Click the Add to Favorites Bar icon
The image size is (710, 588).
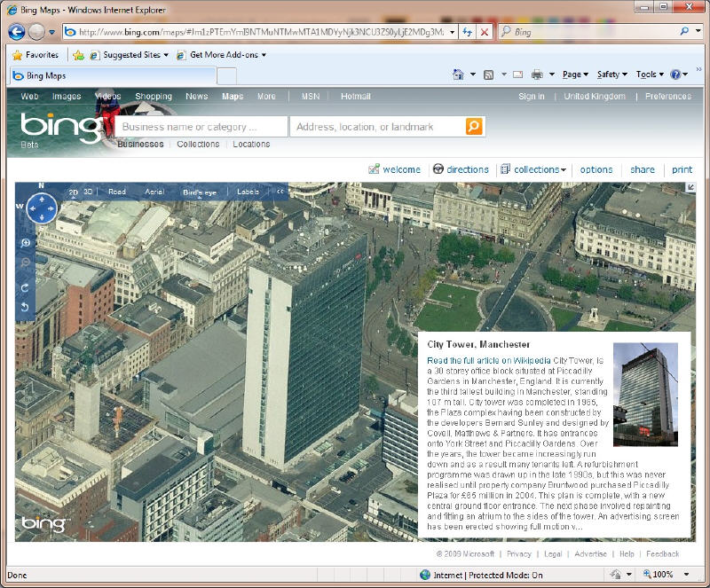click(78, 55)
